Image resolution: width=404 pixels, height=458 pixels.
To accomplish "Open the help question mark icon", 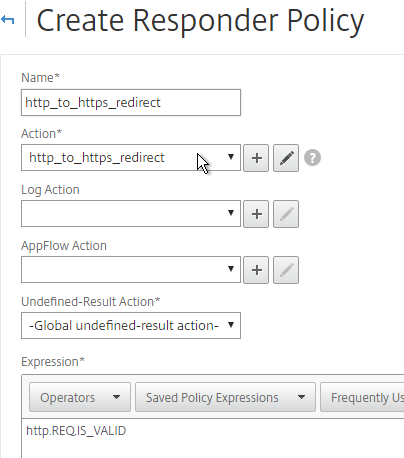I will pos(312,158).
